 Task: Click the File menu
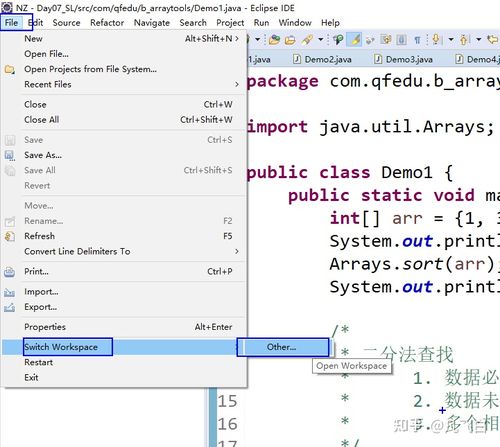(11, 23)
